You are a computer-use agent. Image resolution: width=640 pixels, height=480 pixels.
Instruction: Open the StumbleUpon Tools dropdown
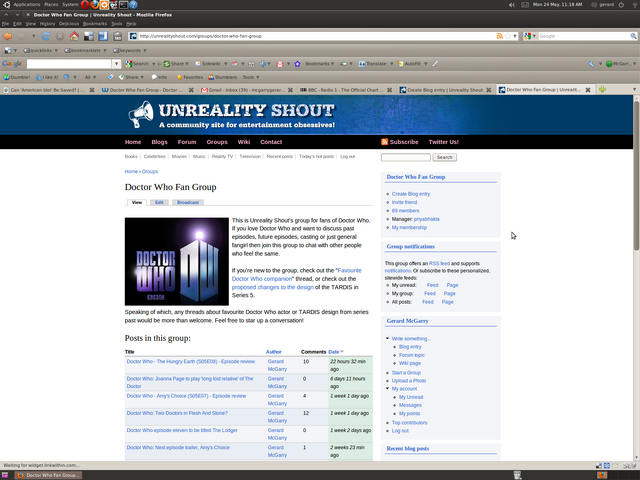pos(251,77)
